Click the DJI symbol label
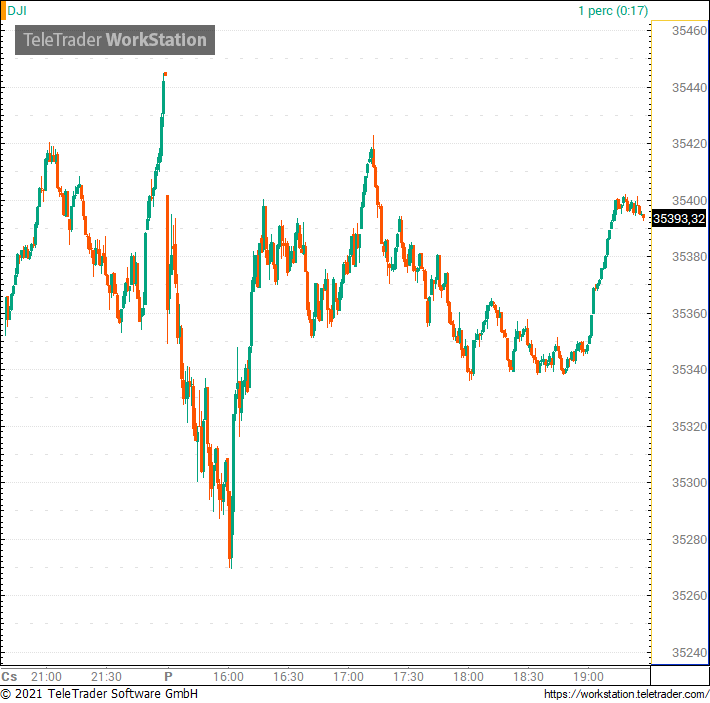The image size is (710, 703). point(17,10)
